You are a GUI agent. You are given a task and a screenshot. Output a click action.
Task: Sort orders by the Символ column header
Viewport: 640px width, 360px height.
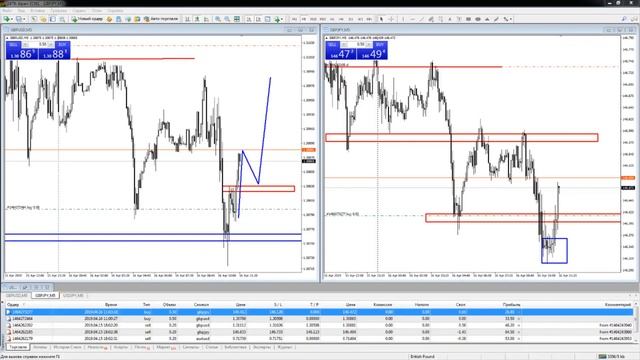coord(201,305)
